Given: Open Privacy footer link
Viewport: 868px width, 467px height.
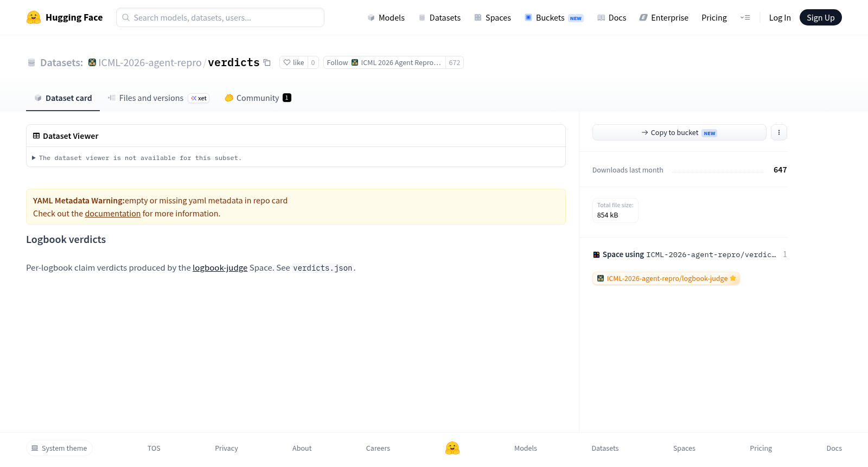Looking at the screenshot, I should click(x=226, y=448).
